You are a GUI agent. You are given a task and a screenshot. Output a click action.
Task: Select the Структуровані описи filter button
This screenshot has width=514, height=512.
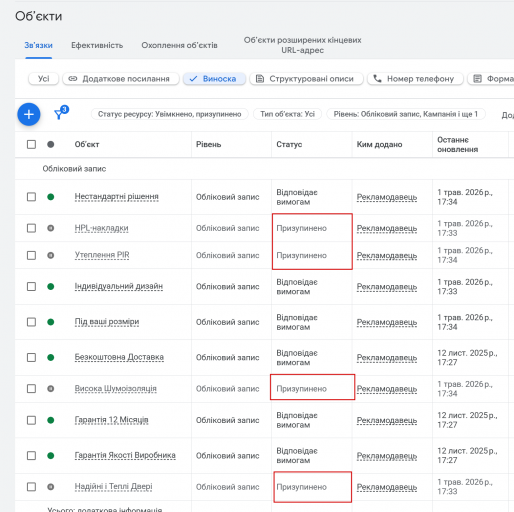click(x=306, y=79)
